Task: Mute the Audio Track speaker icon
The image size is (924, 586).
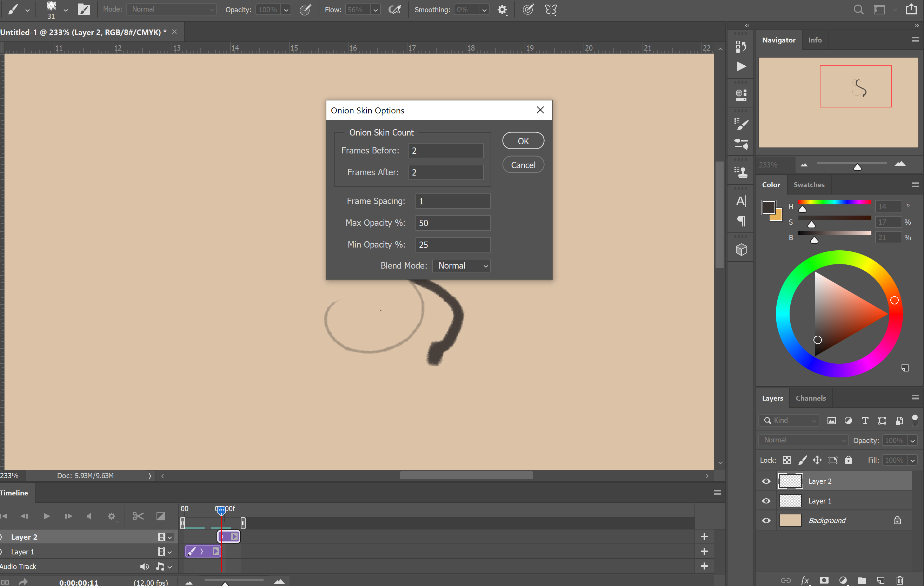Action: click(145, 566)
